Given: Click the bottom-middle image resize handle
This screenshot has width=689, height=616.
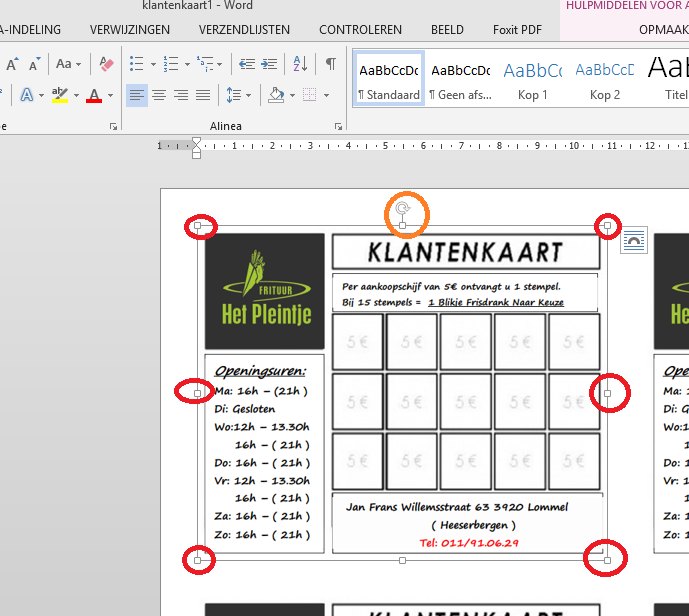Looking at the screenshot, I should (x=402, y=560).
